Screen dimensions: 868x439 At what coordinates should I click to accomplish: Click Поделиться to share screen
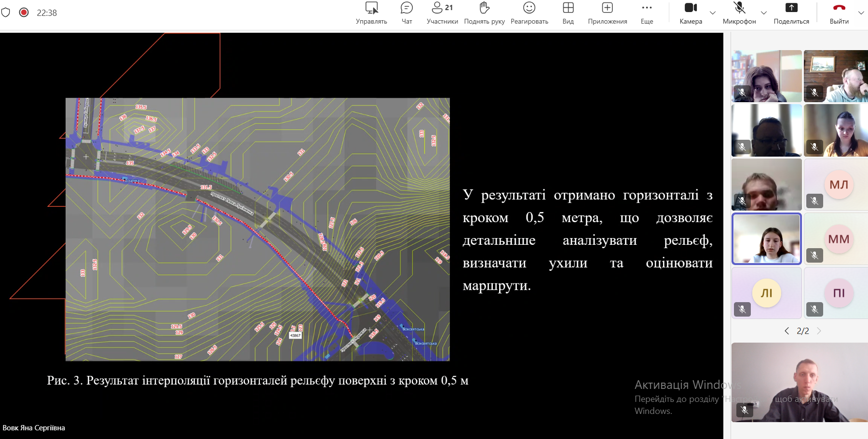[791, 13]
